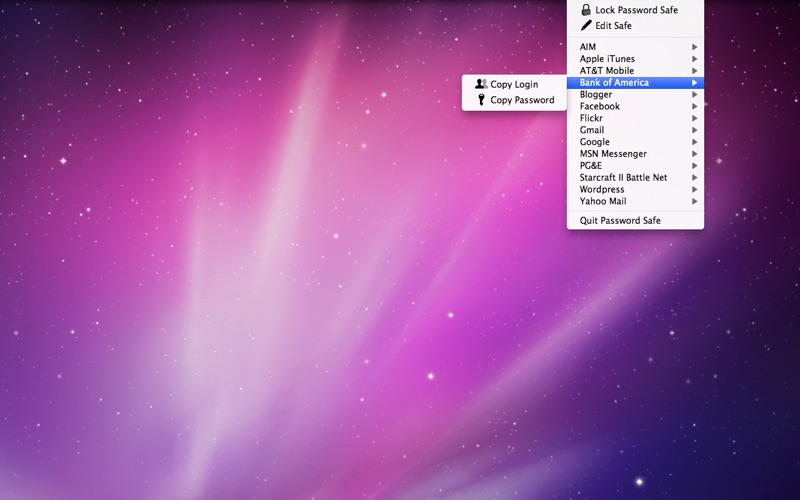Image resolution: width=800 pixels, height=500 pixels.
Task: Select the Gmail entry
Action: click(592, 130)
